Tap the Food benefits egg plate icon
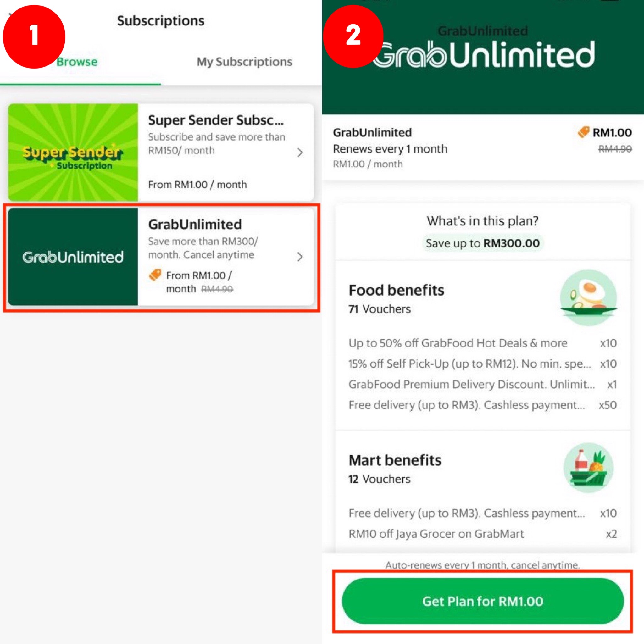 (x=589, y=298)
